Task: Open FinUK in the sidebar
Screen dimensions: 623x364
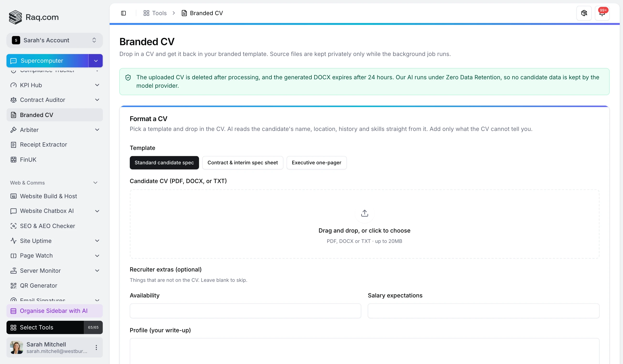Action: coord(55,160)
